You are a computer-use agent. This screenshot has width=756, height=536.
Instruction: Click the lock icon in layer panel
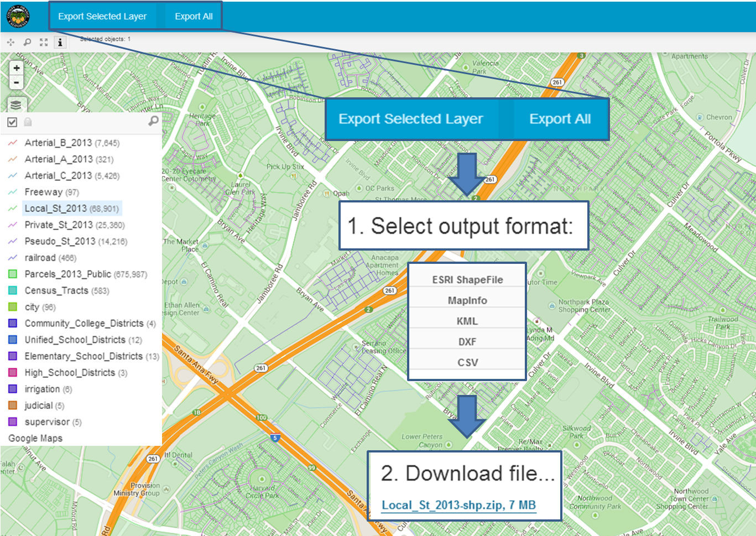tap(28, 122)
